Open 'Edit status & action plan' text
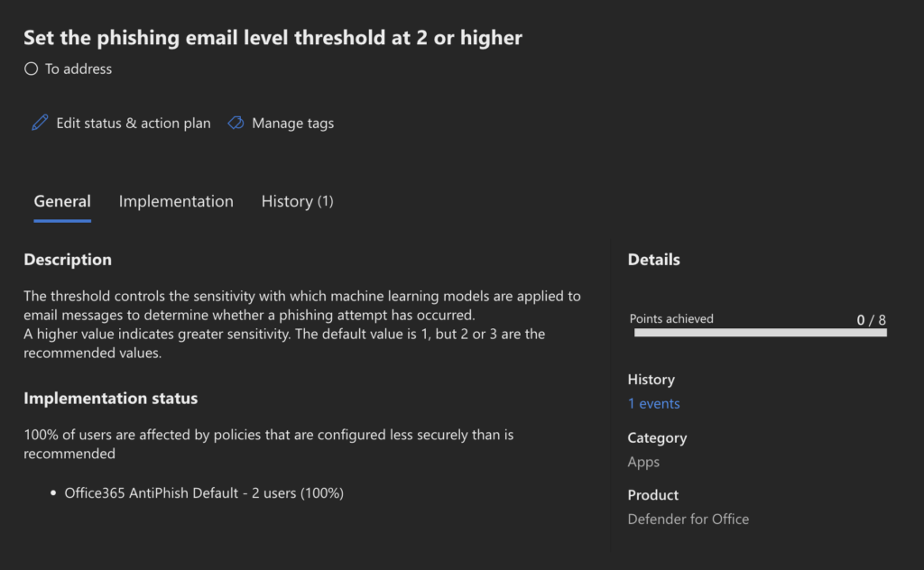The image size is (924, 570). coord(133,123)
